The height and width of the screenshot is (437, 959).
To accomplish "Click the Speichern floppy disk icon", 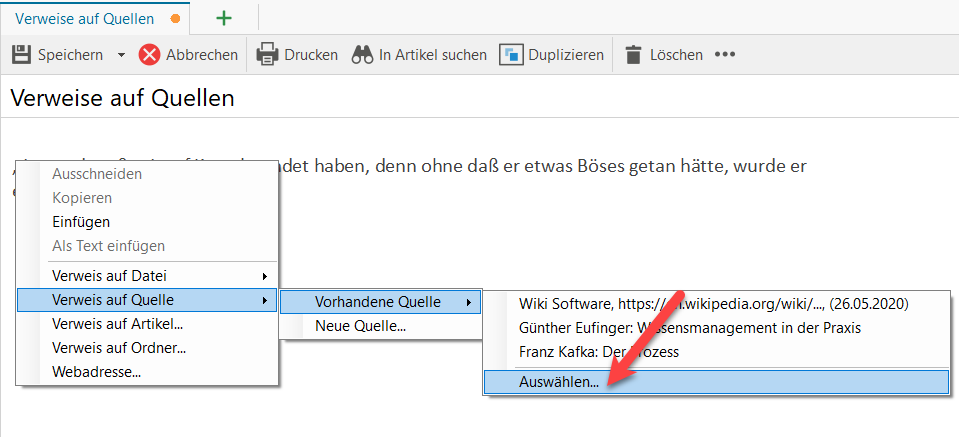I will [x=21, y=55].
